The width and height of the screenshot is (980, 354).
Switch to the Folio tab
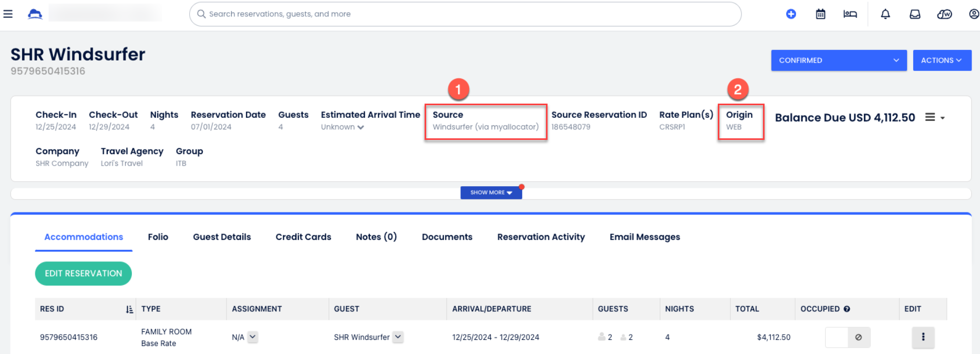(x=158, y=237)
